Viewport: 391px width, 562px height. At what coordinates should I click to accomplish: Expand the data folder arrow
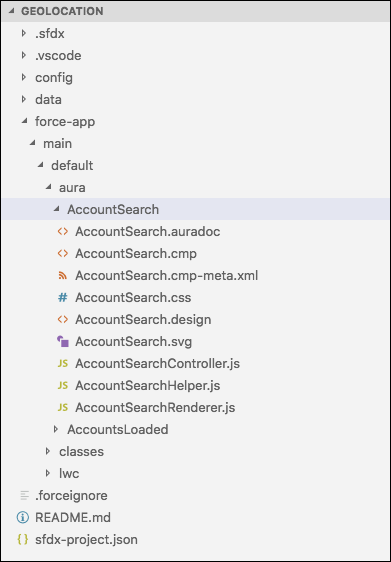[24, 99]
